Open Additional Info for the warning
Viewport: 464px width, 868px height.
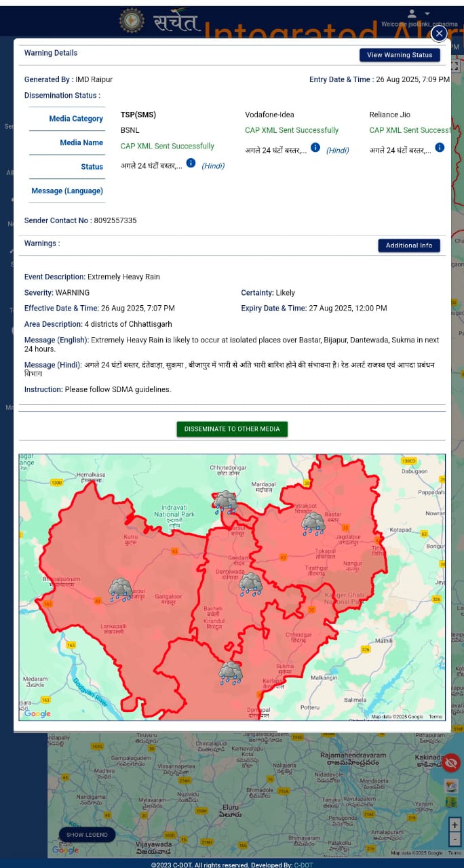pyautogui.click(x=408, y=245)
